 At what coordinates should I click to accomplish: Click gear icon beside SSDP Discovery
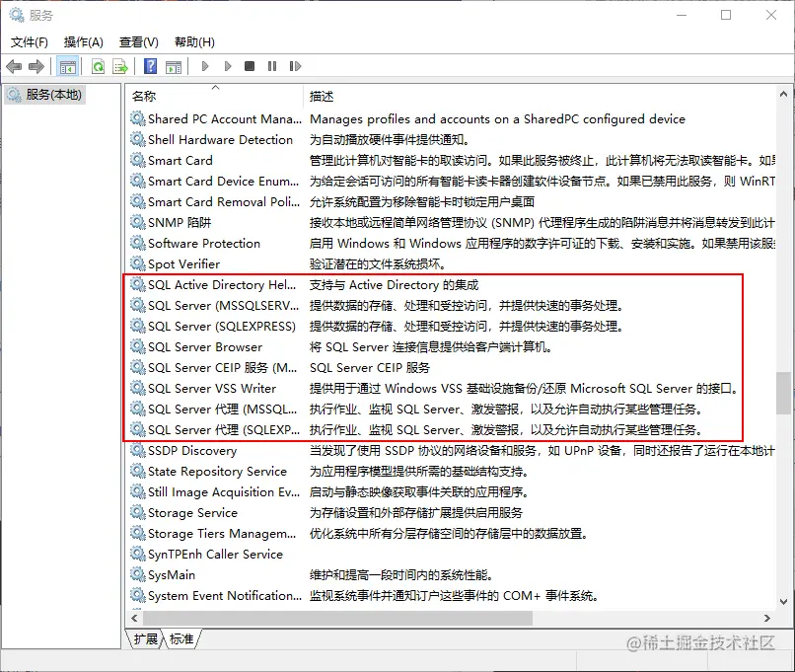pyautogui.click(x=138, y=450)
